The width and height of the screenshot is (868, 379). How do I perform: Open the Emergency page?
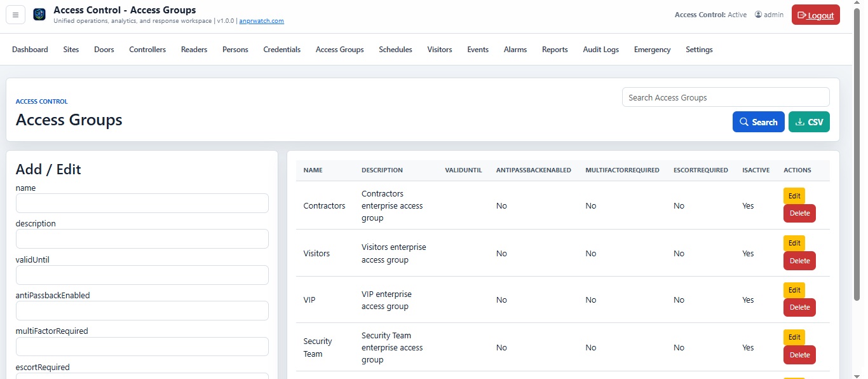[x=652, y=50]
